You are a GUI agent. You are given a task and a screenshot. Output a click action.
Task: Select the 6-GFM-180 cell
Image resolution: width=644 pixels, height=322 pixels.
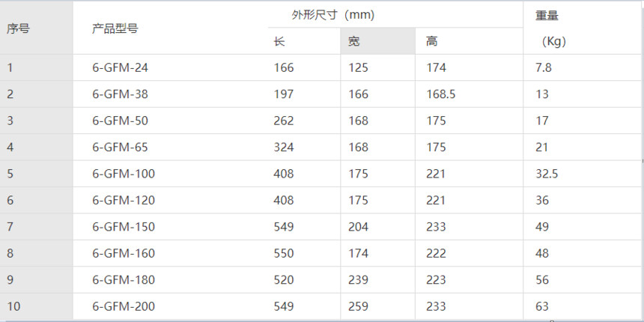point(124,280)
